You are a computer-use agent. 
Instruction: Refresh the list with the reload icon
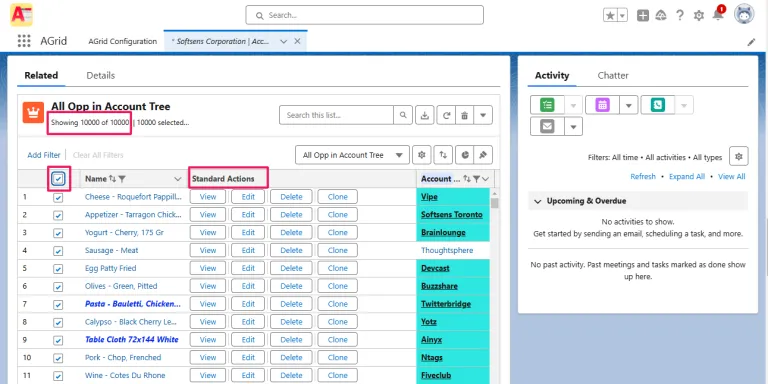pyautogui.click(x=446, y=115)
